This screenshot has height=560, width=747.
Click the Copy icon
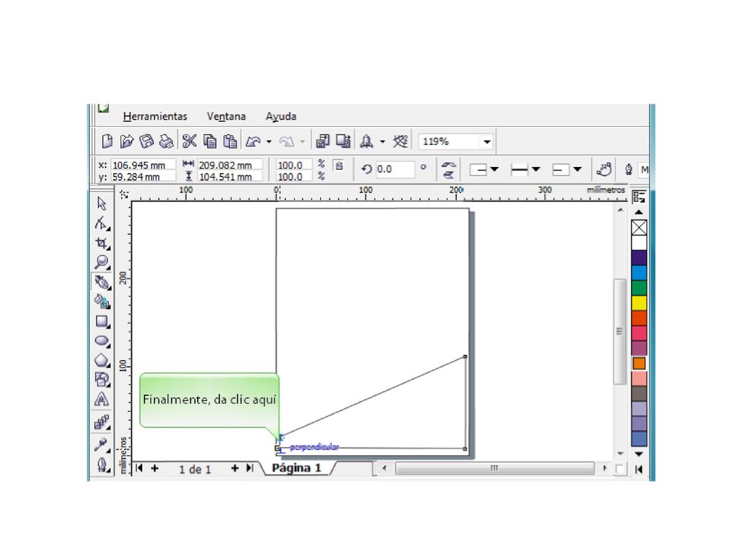209,141
